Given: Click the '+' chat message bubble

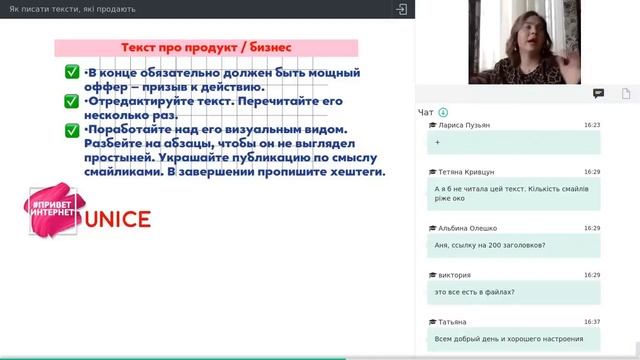Looking at the screenshot, I should click(x=514, y=142).
